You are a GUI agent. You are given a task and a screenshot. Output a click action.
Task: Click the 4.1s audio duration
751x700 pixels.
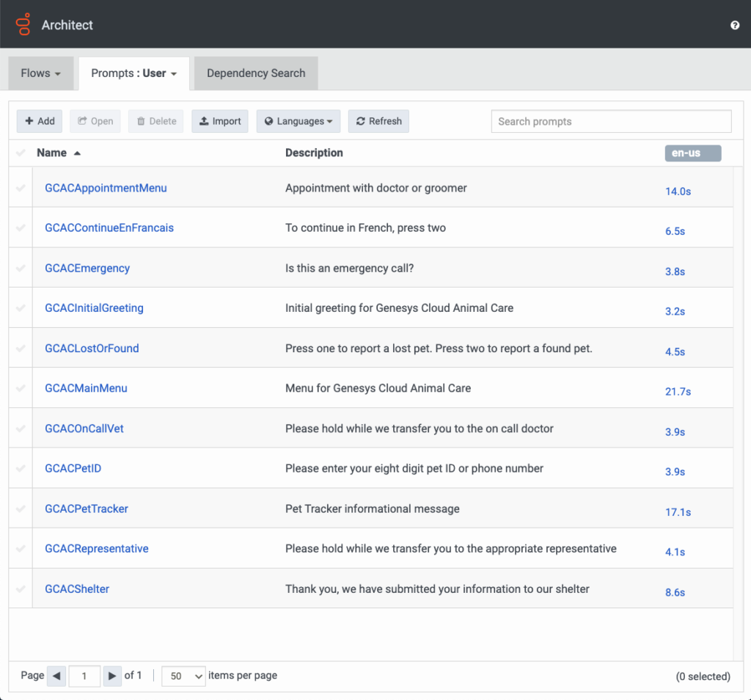[675, 552]
